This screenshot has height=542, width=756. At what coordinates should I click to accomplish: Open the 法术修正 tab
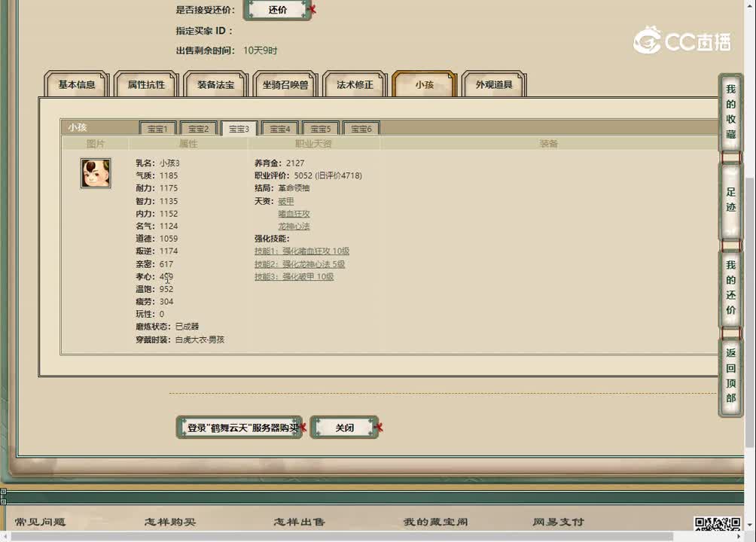[355, 84]
